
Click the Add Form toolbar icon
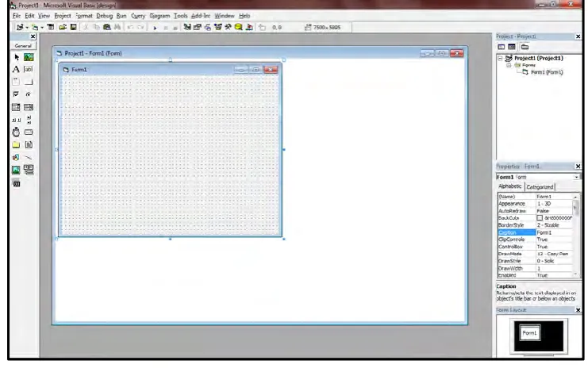click(x=35, y=27)
